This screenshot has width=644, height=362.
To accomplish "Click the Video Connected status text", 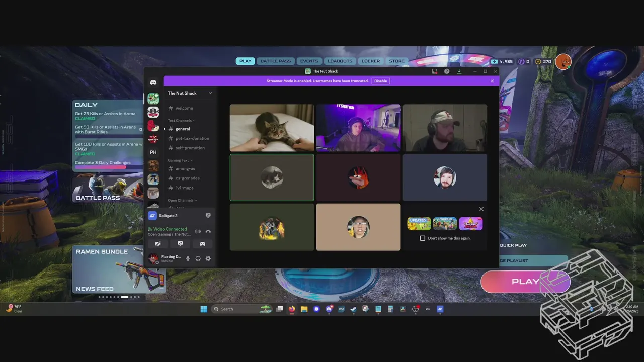I will click(170, 229).
